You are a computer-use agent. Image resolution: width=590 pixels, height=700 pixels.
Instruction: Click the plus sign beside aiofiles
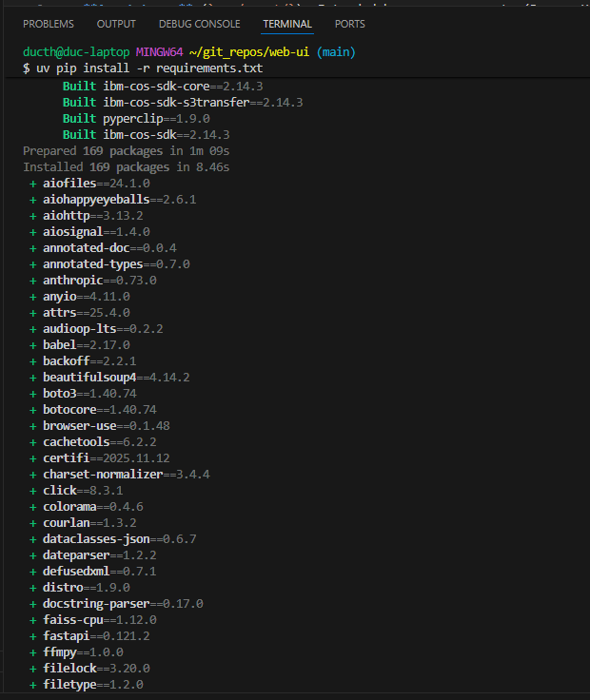33,183
